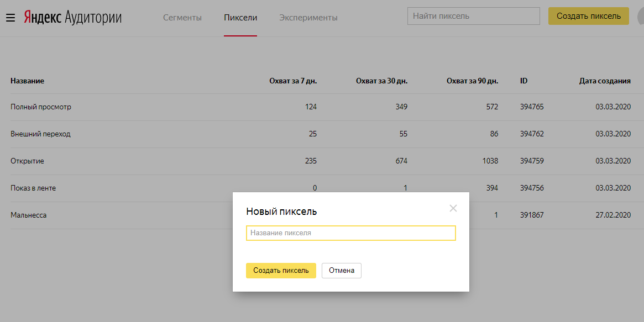
Task: Click the Охват за 7 дн. header
Action: tap(293, 81)
